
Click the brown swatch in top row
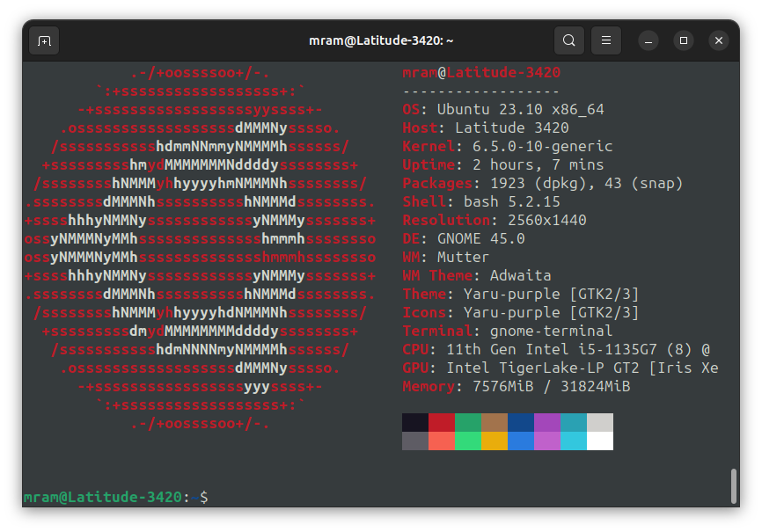pyautogui.click(x=495, y=422)
